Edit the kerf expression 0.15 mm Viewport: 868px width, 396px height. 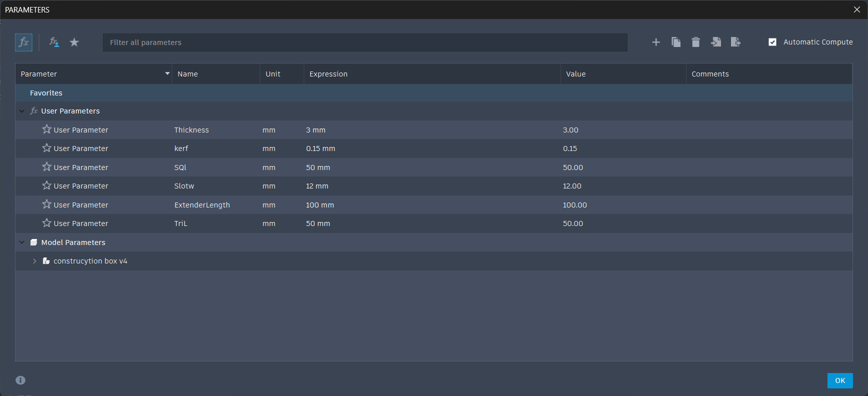(320, 148)
